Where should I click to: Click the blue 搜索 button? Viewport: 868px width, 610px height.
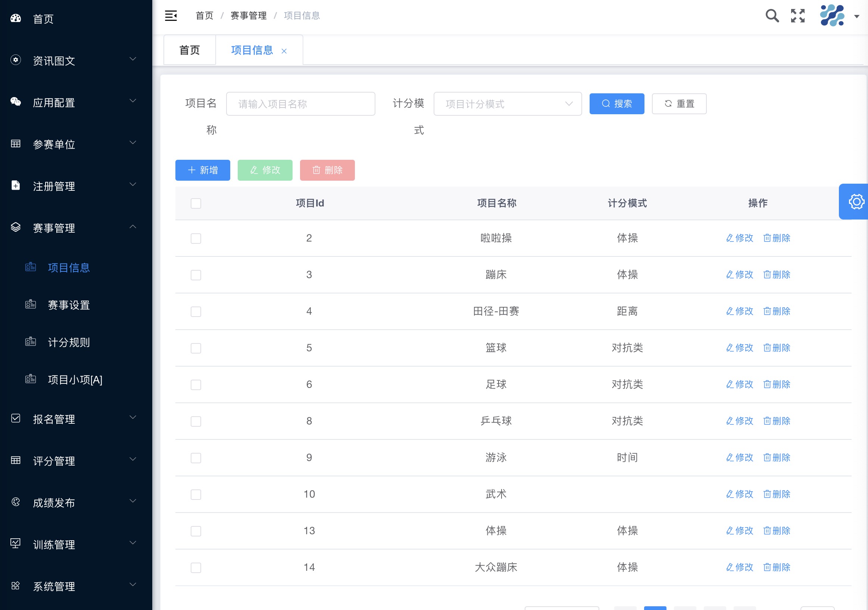pos(616,104)
